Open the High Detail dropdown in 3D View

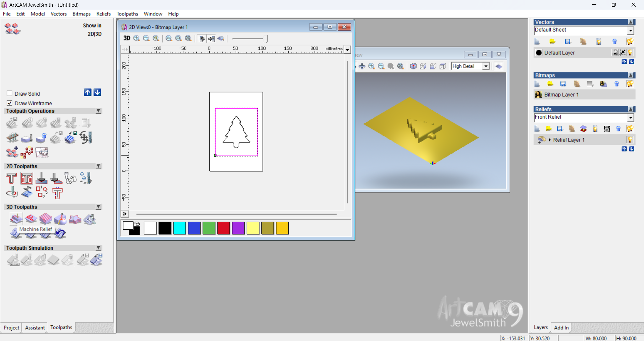tap(486, 66)
